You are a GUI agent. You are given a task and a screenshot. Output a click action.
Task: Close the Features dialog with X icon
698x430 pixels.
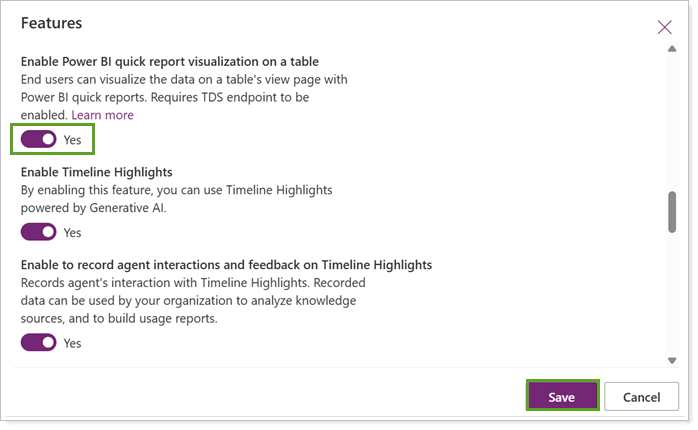coord(664,27)
